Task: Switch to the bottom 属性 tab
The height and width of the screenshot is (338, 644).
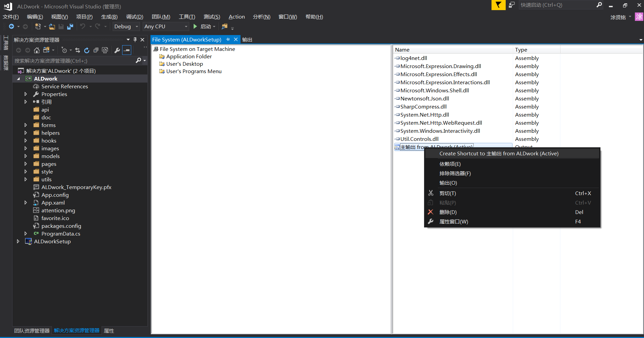Action: (109, 331)
